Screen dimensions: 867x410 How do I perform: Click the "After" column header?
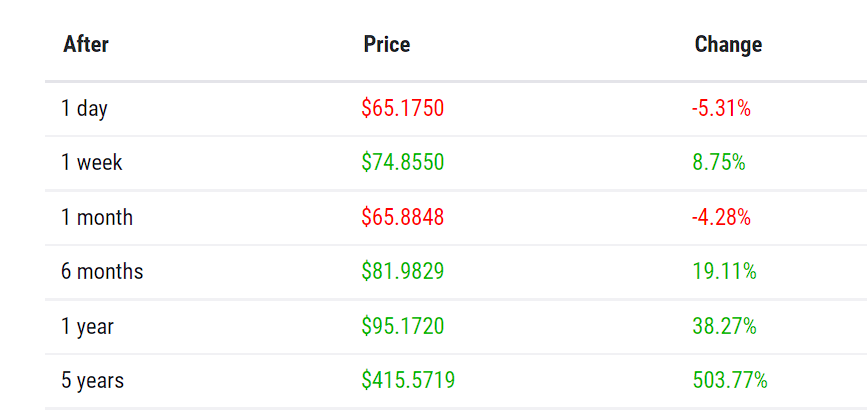pyautogui.click(x=86, y=45)
